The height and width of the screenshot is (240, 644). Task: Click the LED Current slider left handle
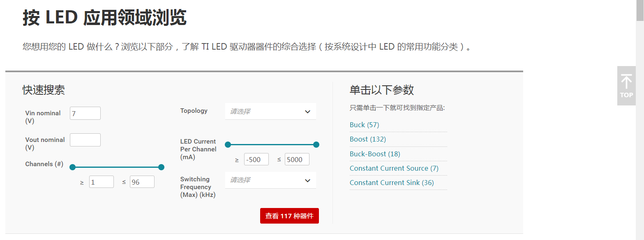point(228,144)
